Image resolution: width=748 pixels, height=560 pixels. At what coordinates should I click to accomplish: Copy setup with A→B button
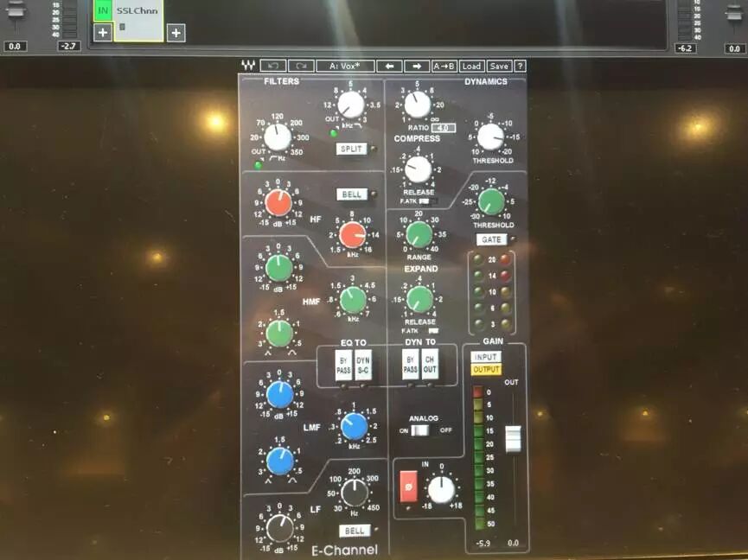[x=444, y=67]
